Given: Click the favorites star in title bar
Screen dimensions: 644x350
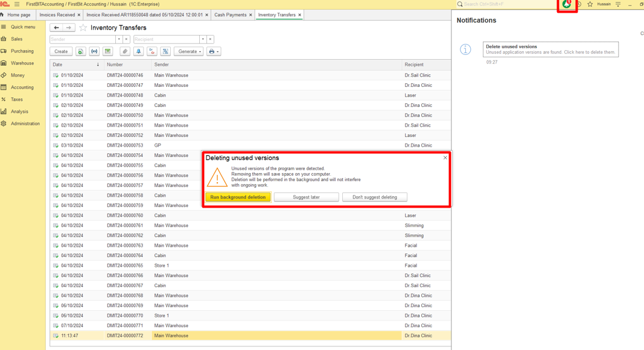Looking at the screenshot, I should point(590,4).
